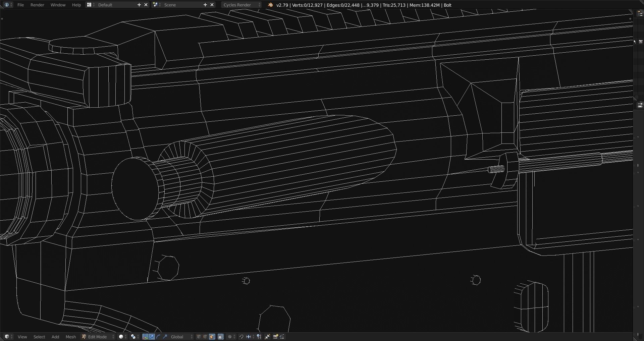Open the Outliner editor icon
This screenshot has width=644, height=341.
640,14
